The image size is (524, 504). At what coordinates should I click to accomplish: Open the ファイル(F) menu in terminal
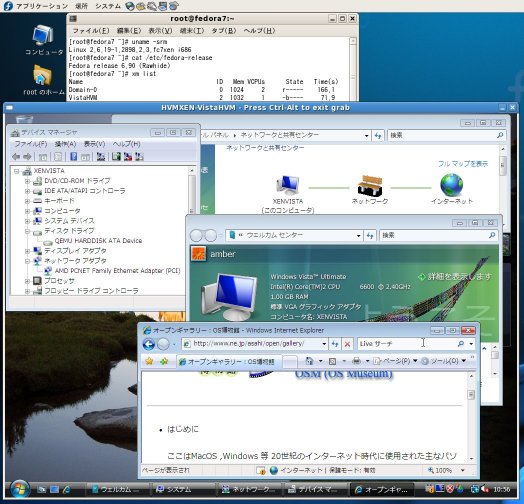pos(91,30)
